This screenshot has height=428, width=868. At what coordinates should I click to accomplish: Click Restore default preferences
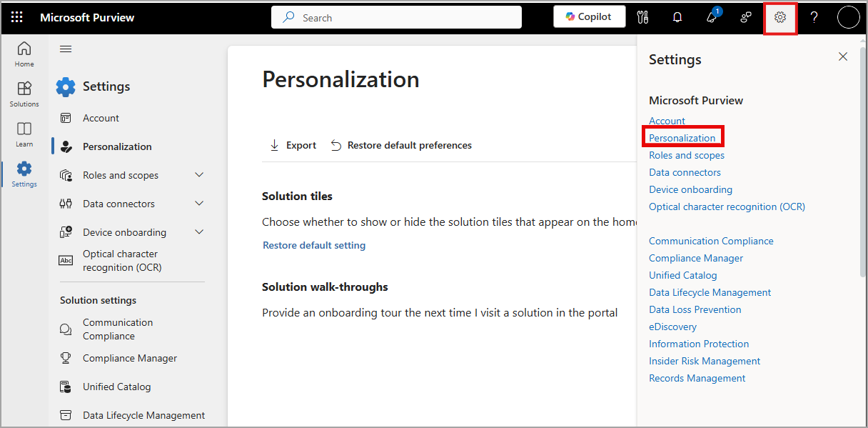click(401, 145)
